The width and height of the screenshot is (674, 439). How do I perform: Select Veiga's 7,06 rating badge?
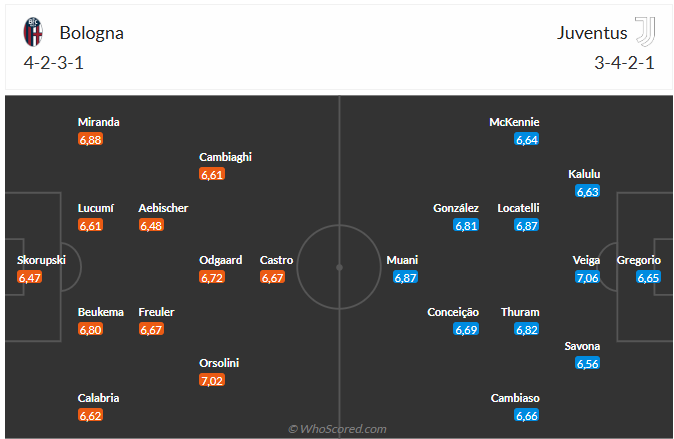[587, 278]
